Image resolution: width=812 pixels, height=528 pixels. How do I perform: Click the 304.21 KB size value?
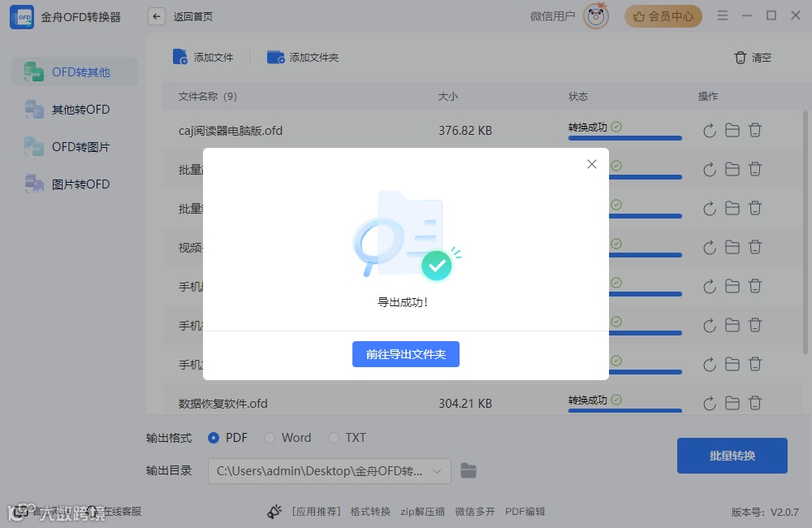[465, 403]
